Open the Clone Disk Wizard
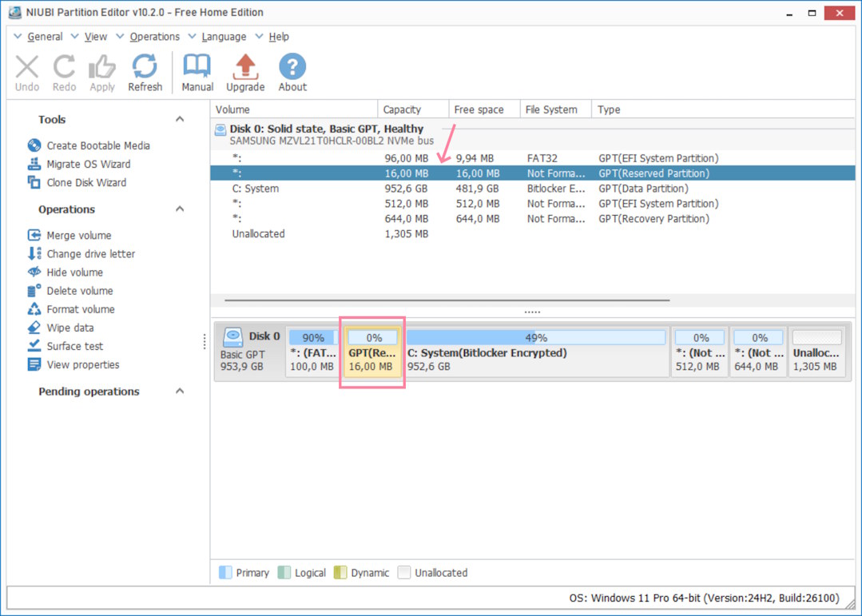This screenshot has height=616, width=862. pos(85,182)
